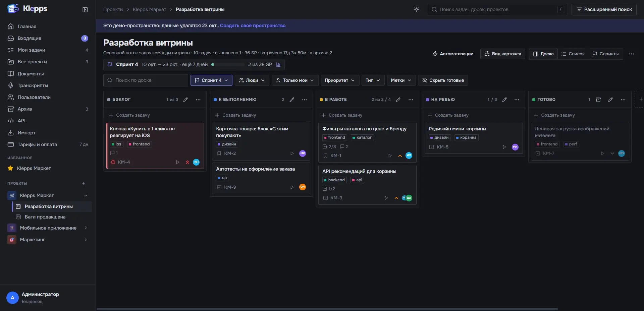The width and height of the screenshot is (644, 311).
Task: Switch to Список view tab
Action: click(573, 54)
